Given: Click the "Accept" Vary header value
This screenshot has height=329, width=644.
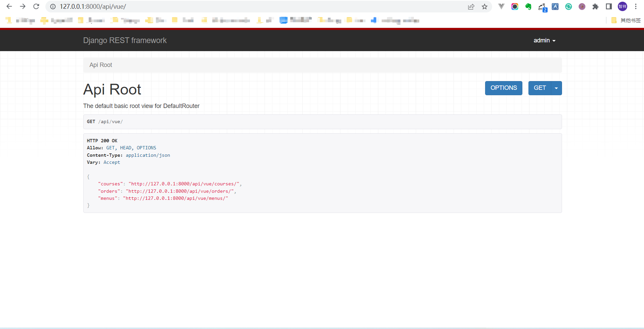Looking at the screenshot, I should point(112,162).
